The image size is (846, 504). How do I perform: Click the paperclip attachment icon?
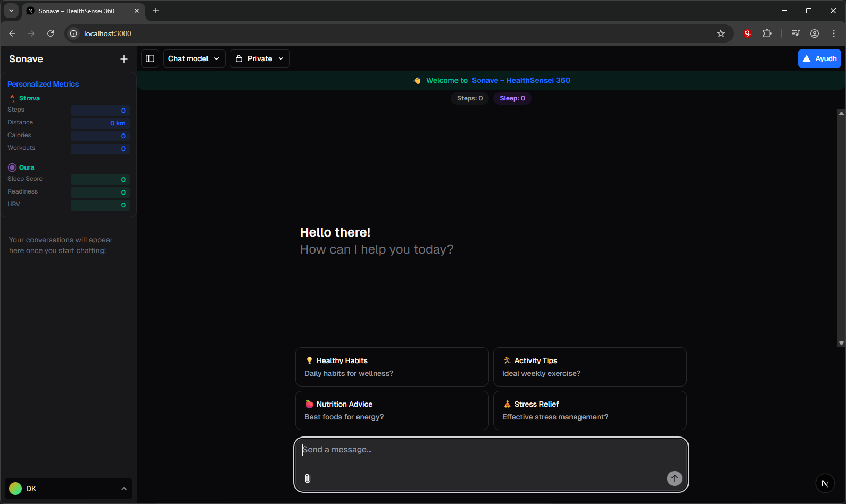pos(308,478)
